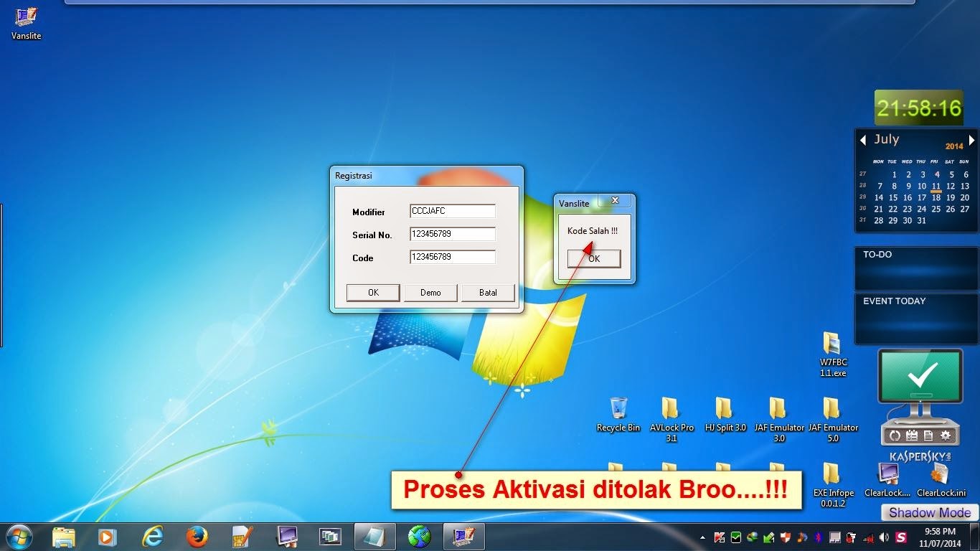Open Windows Media Player from taskbar
This screenshot has width=980, height=551.
pos(107,537)
